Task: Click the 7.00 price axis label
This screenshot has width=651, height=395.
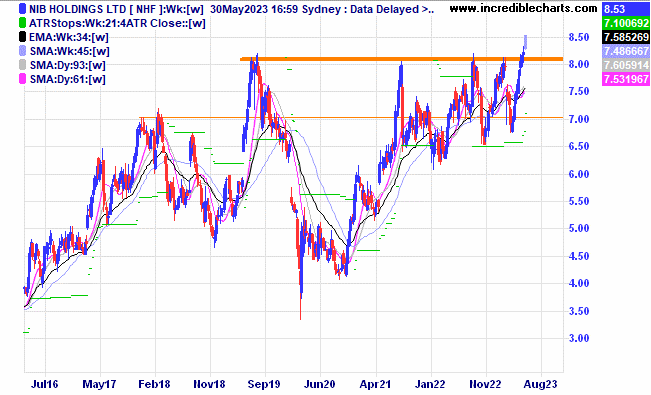Action: 579,119
